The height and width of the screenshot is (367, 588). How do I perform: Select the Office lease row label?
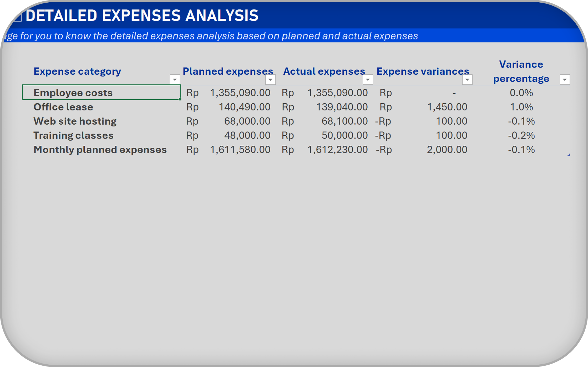[x=63, y=107]
